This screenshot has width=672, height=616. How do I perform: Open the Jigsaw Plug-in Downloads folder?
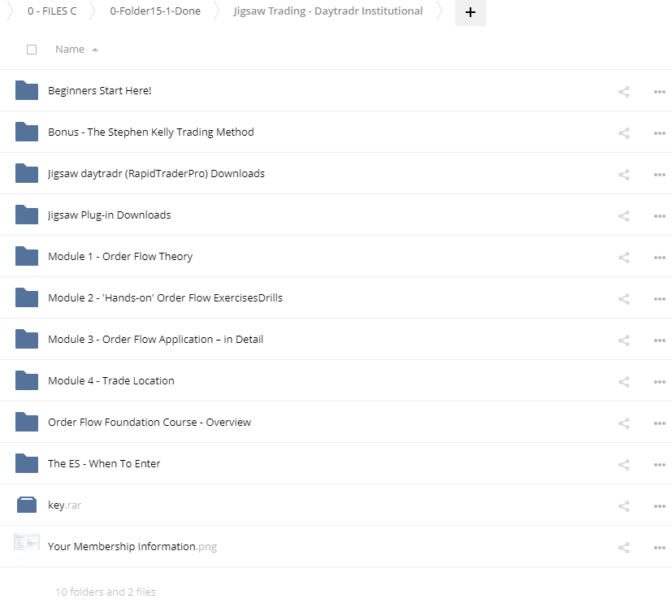(x=109, y=215)
